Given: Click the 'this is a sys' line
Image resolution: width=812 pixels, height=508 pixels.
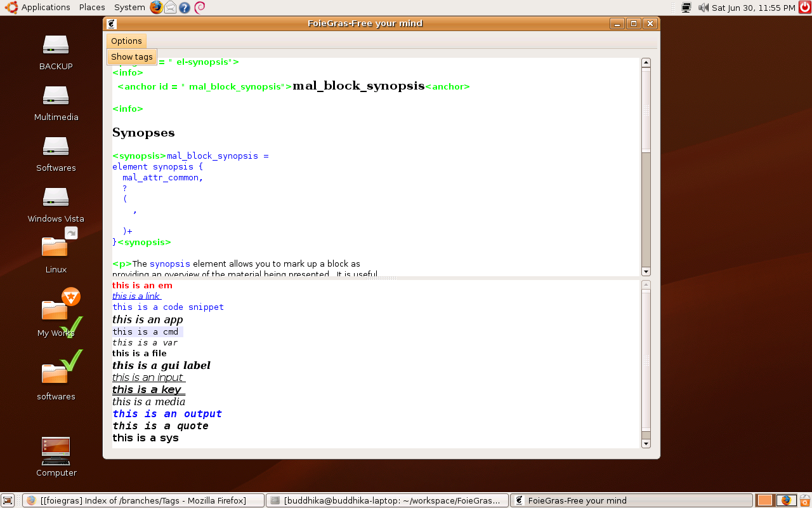Looking at the screenshot, I should click(145, 438).
